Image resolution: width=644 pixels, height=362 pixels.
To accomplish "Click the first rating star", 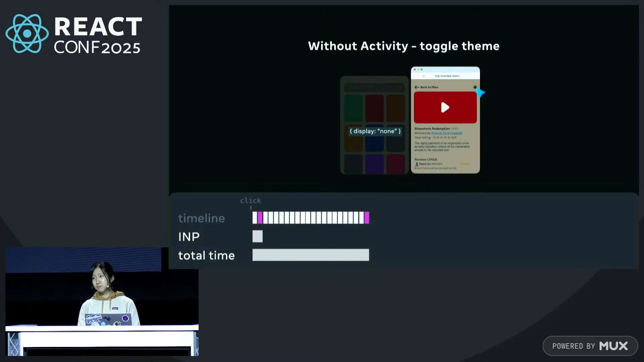I will pyautogui.click(x=434, y=137).
